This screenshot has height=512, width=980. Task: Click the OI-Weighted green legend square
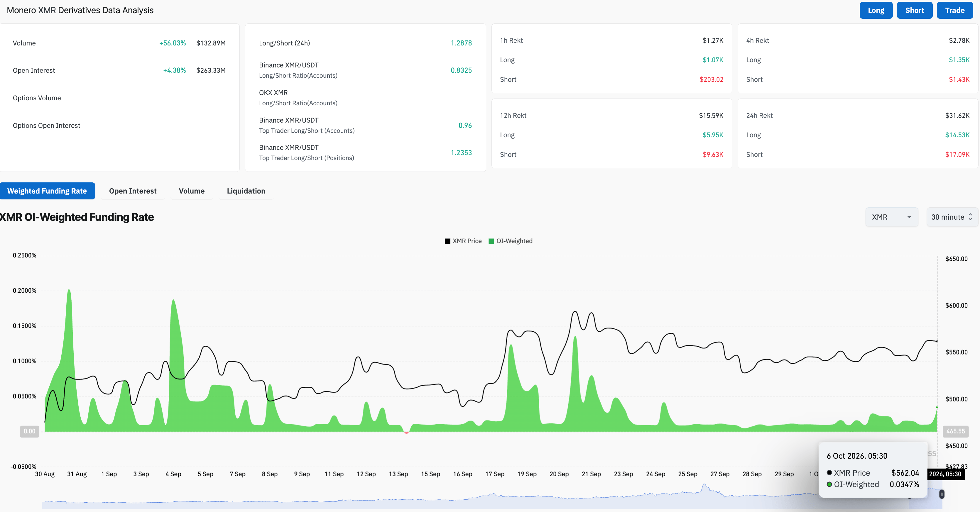click(491, 241)
